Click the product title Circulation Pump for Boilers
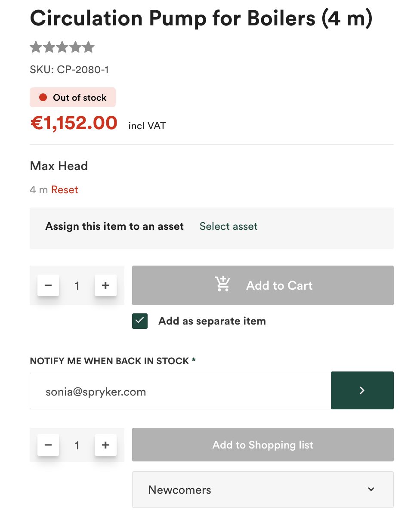420x526 pixels. tap(201, 19)
